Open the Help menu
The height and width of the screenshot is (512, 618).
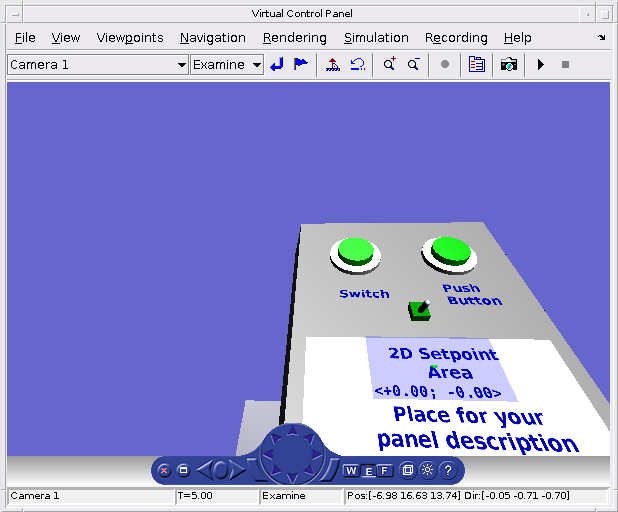point(517,38)
